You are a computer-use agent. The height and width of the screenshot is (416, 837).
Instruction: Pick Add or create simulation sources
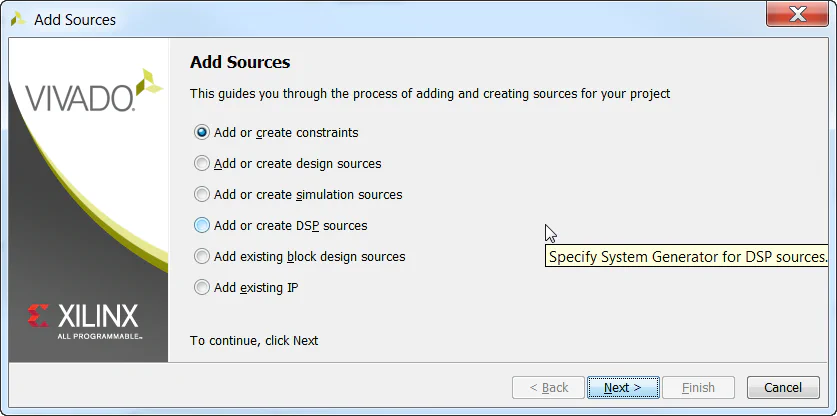[x=203, y=194]
